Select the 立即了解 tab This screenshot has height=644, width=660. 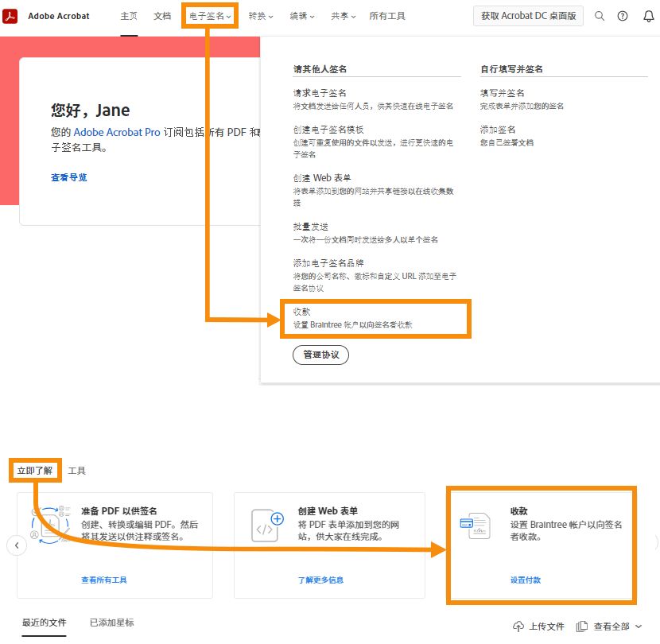point(35,470)
